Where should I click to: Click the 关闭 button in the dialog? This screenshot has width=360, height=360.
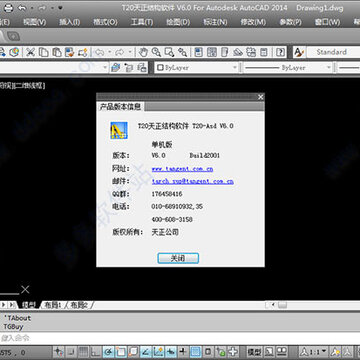pos(178,258)
